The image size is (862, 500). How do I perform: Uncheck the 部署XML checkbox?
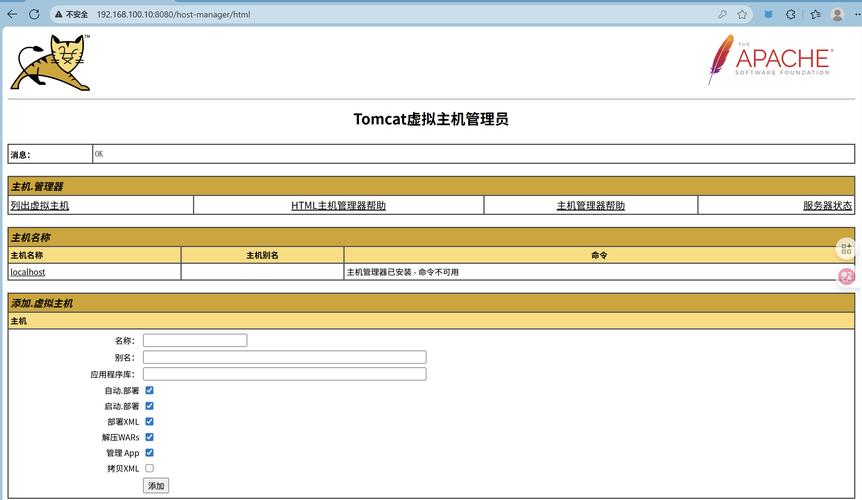click(150, 421)
